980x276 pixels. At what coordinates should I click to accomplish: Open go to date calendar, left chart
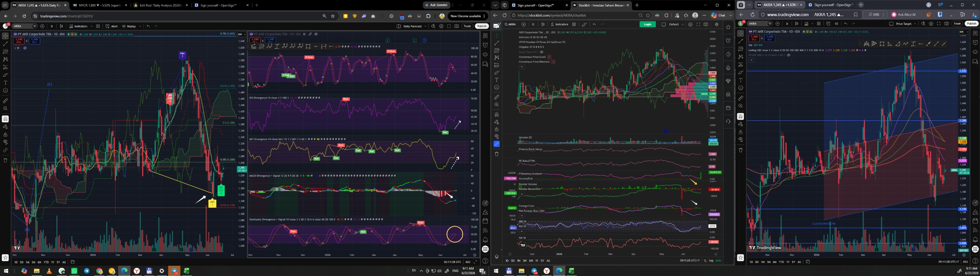point(72,262)
